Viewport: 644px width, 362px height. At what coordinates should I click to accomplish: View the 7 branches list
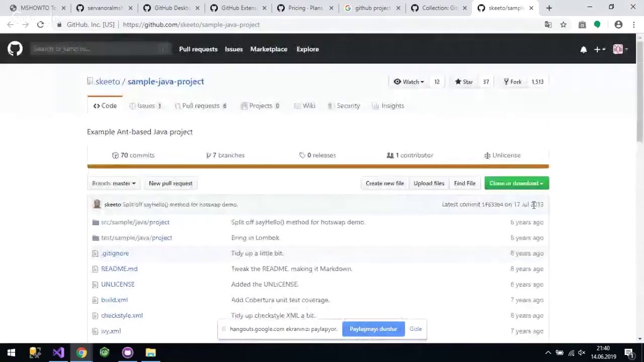tap(225, 155)
